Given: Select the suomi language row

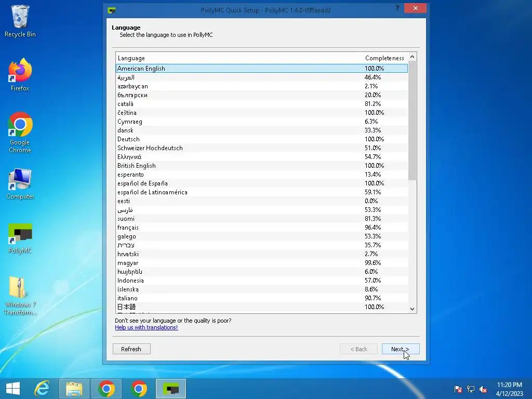Looking at the screenshot, I should tap(262, 219).
